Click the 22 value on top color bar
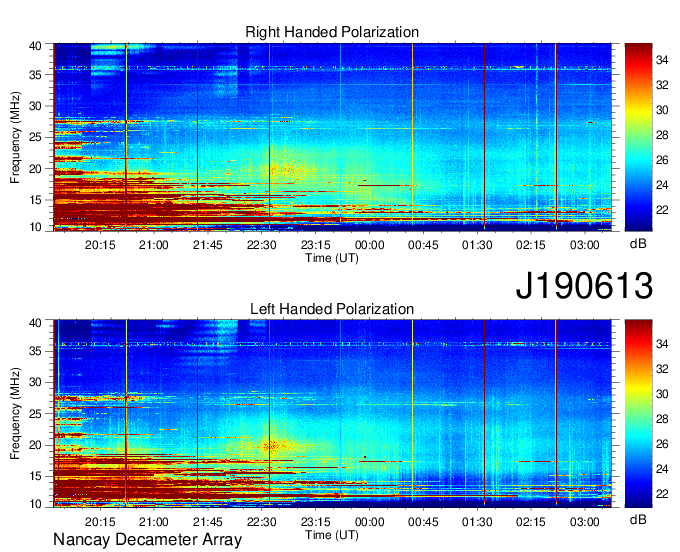 (x=662, y=210)
